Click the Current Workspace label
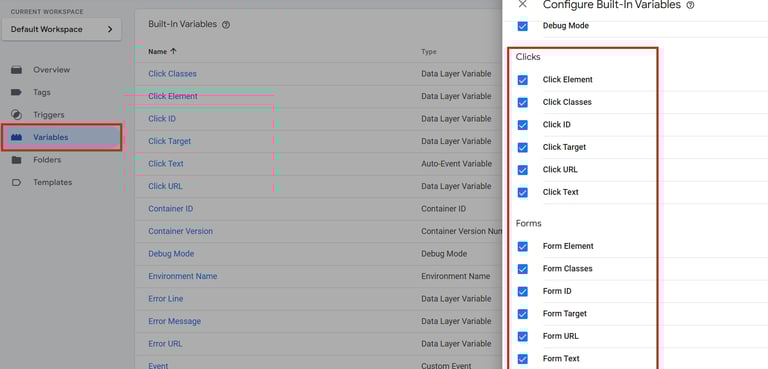Viewport: 768px width, 369px height. pyautogui.click(x=47, y=12)
